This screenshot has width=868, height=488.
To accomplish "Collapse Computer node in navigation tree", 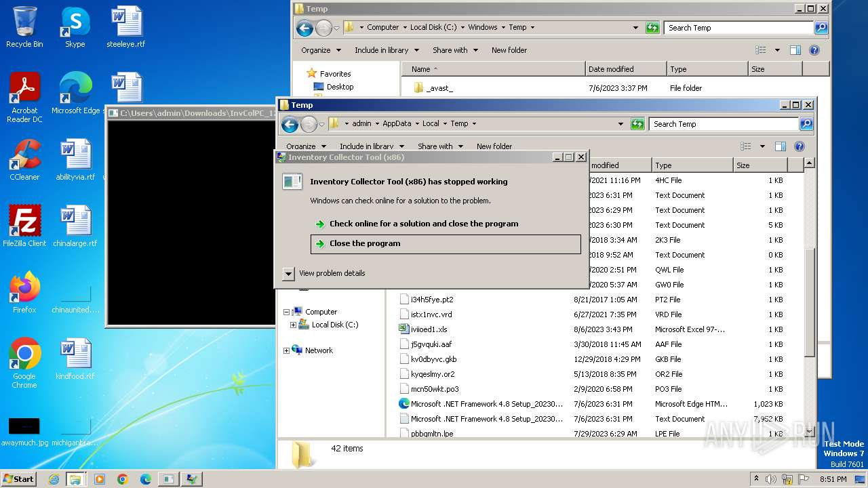I will coord(286,312).
